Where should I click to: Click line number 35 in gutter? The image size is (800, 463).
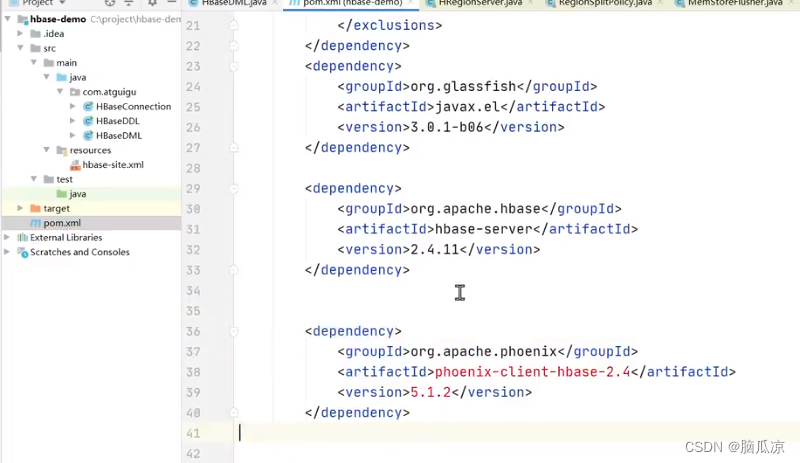pos(193,311)
